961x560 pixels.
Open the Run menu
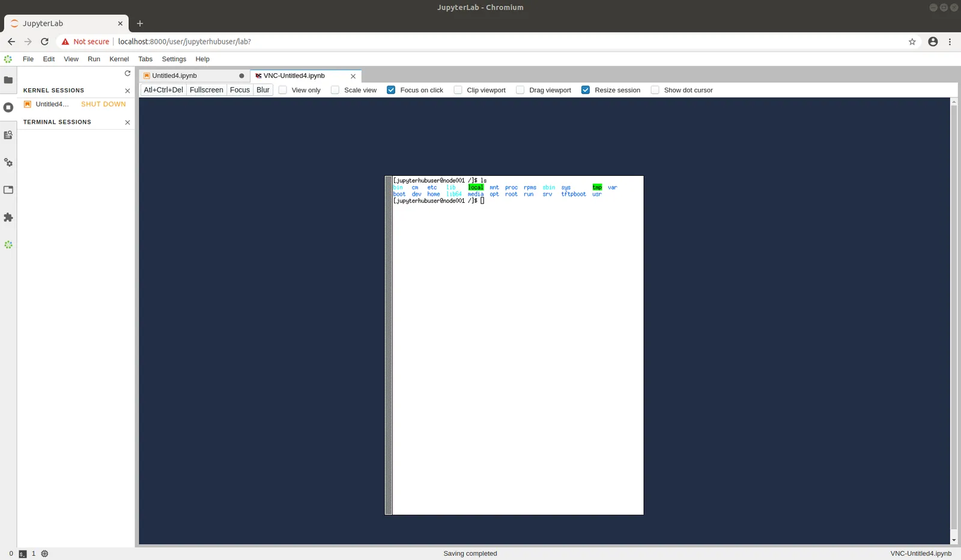click(94, 59)
